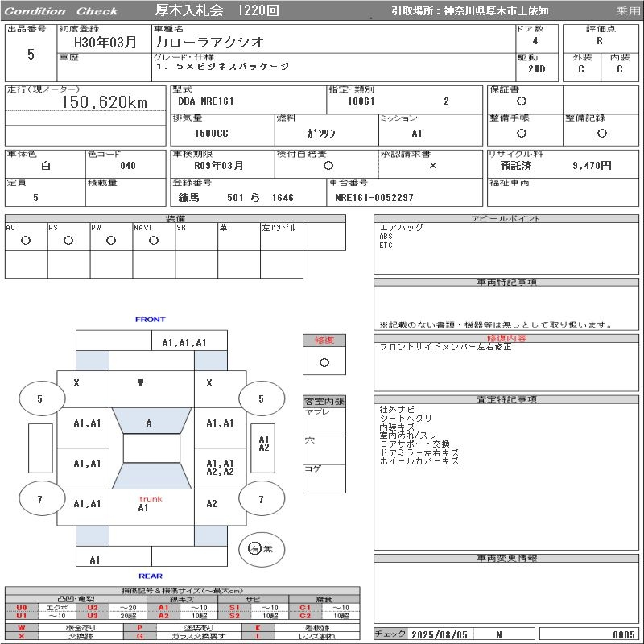Select chassis number NRE161-0052297
The image size is (644, 644).
tap(374, 197)
